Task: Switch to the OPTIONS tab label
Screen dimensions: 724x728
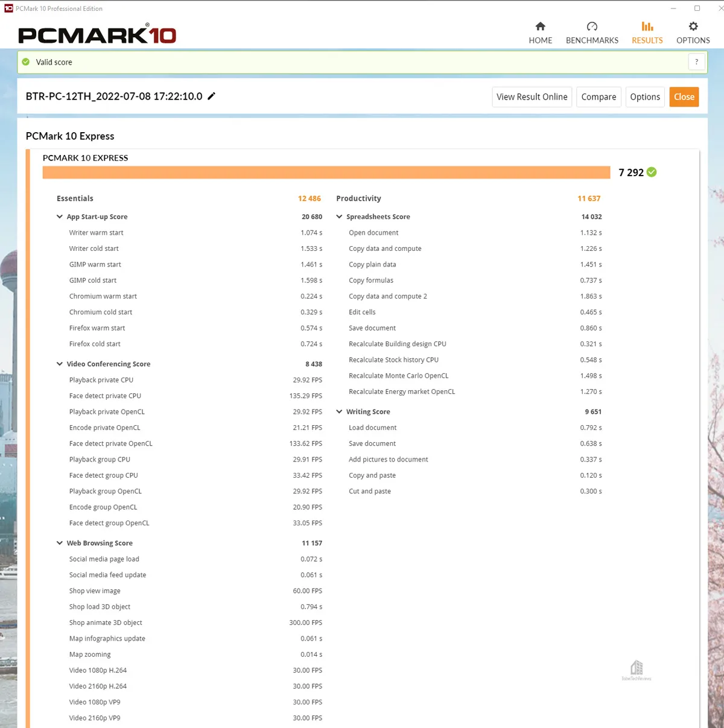Action: [x=693, y=40]
